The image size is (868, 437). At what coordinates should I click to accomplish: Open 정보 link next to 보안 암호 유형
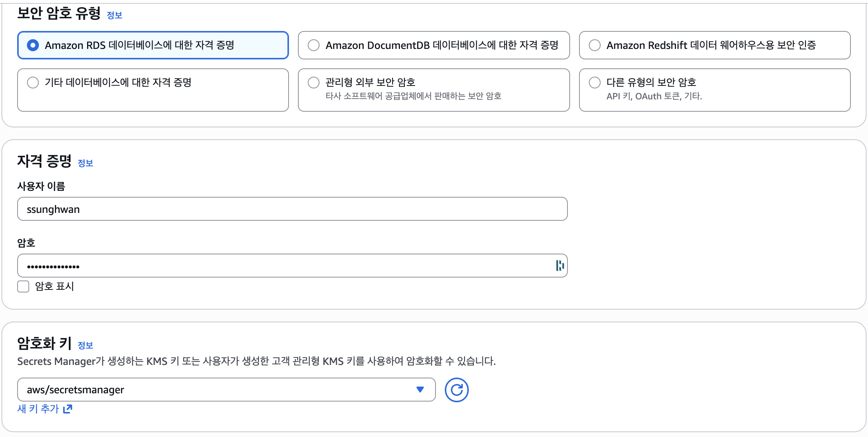[114, 15]
